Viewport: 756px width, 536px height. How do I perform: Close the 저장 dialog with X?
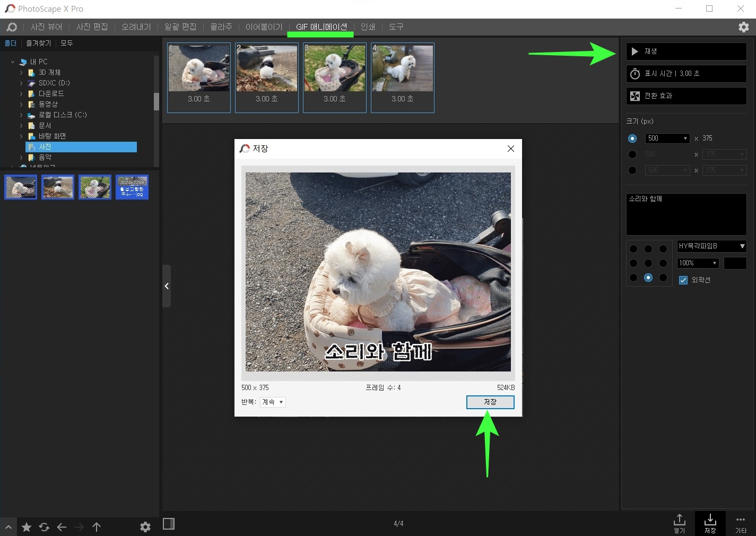[x=511, y=149]
